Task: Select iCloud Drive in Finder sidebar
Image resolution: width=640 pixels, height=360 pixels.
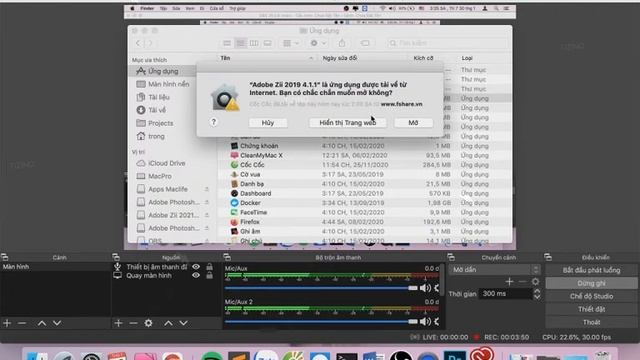Action: coord(167,163)
